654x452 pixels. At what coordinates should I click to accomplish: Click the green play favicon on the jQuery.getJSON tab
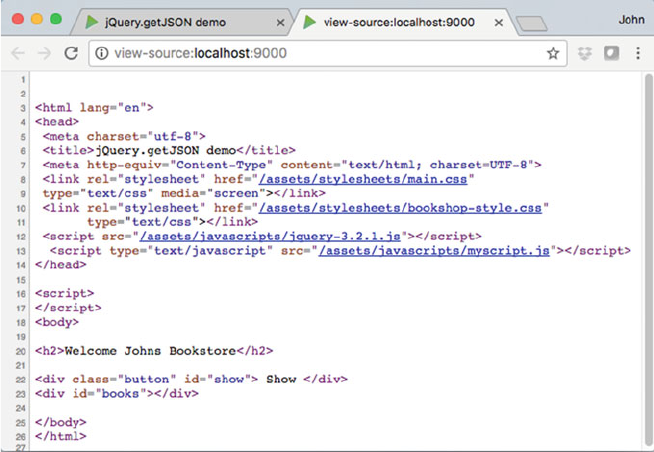pos(91,22)
